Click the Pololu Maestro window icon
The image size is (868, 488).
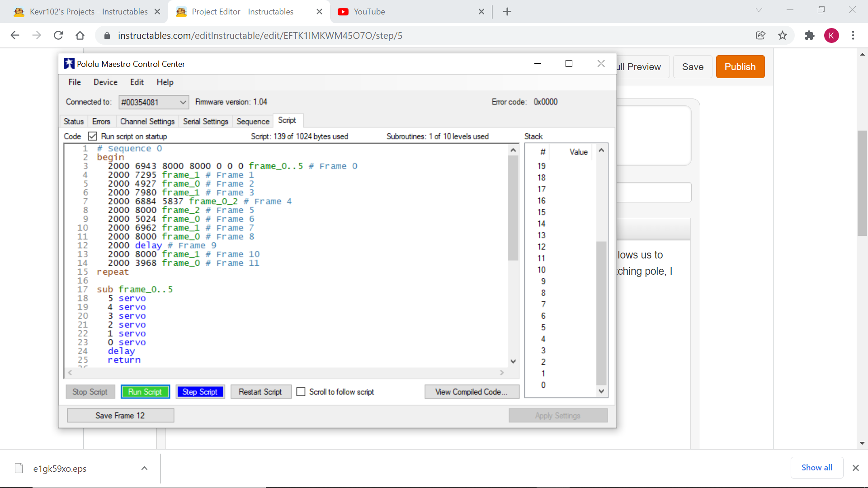point(69,63)
